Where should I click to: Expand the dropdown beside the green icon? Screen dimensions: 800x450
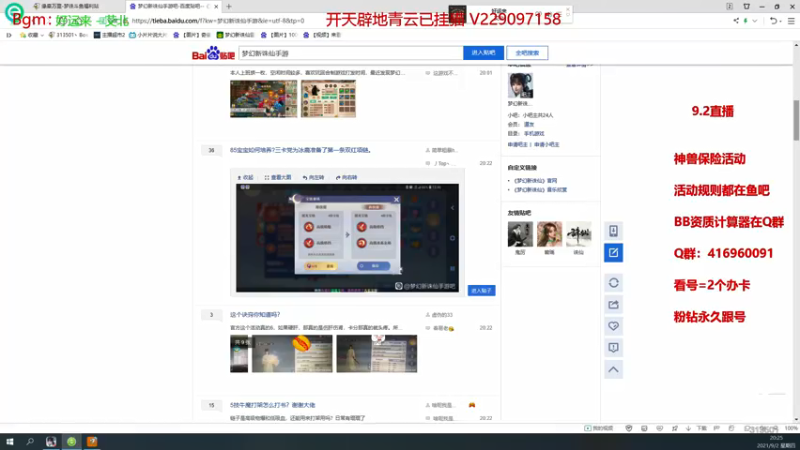755,21
